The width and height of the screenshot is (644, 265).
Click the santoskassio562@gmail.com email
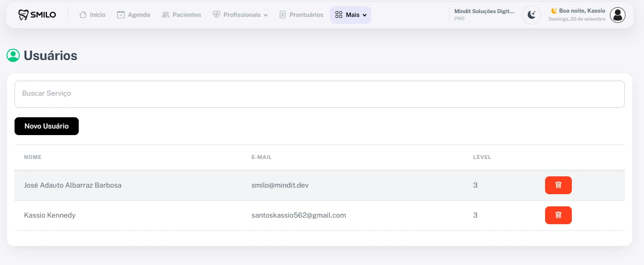299,215
